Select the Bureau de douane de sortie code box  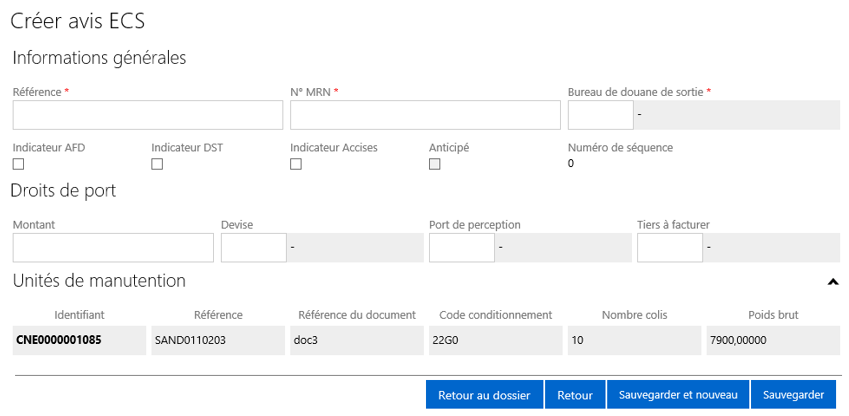click(600, 115)
